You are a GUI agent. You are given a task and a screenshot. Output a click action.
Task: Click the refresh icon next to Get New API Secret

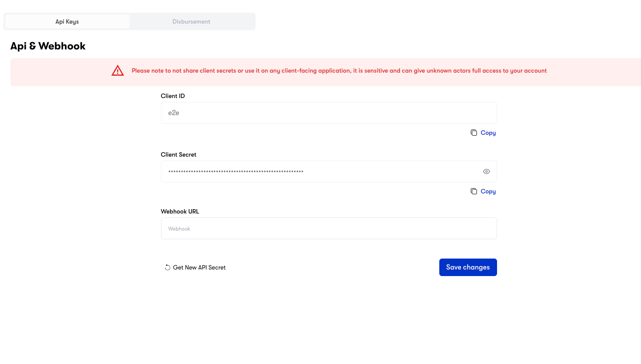[168, 267]
